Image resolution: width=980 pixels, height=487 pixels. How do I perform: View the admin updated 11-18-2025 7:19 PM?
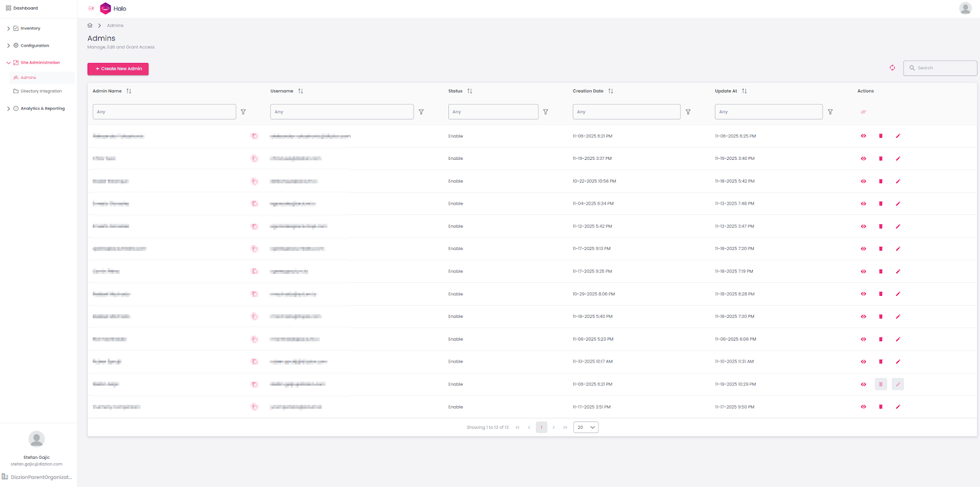pyautogui.click(x=864, y=271)
